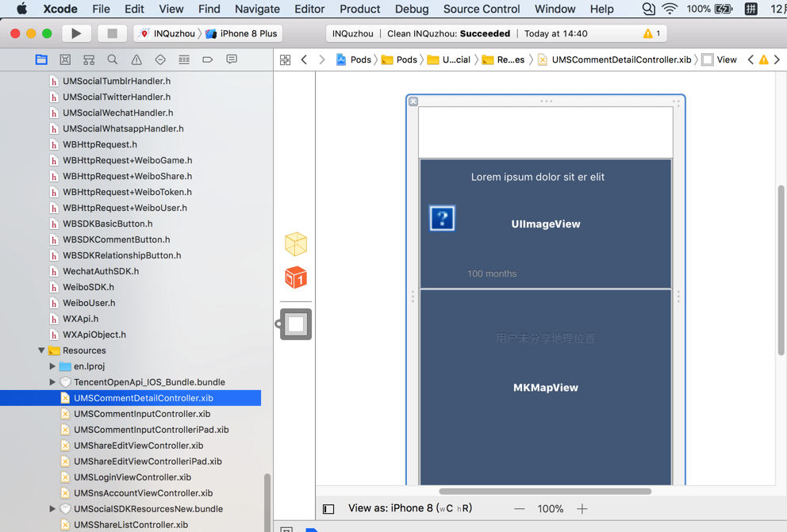Open the File menu
This screenshot has height=532, width=787.
101,9
